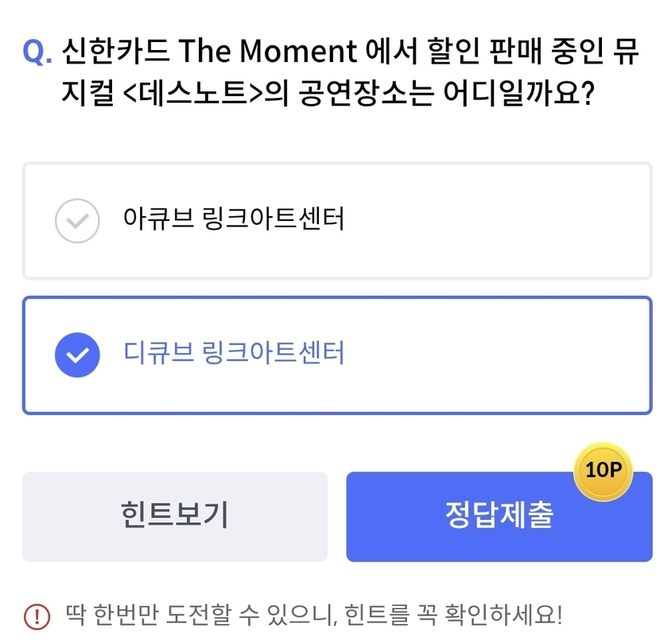Submit the answer with 정답제출
Image resolution: width=660 pixels, height=644 pixels.
point(499,516)
